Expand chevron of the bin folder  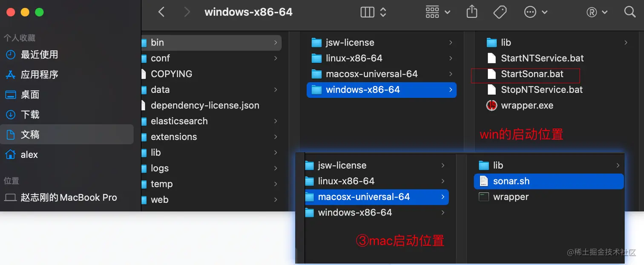[276, 43]
